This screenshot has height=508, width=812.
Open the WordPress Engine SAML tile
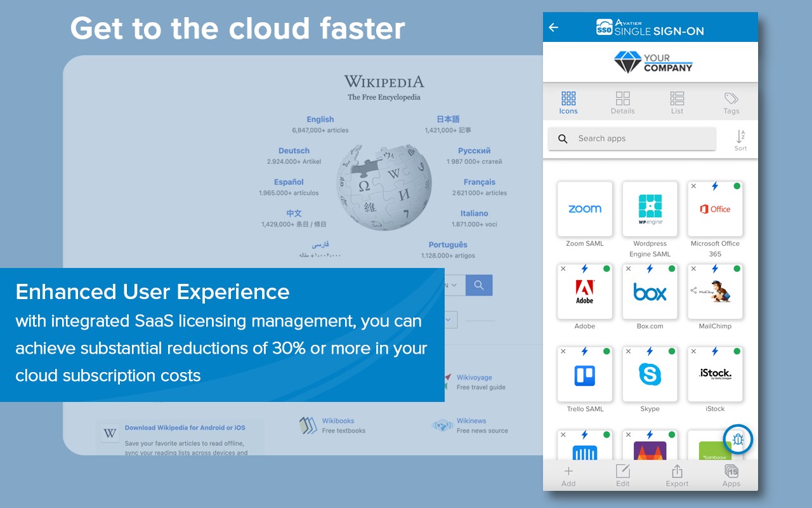(650, 209)
